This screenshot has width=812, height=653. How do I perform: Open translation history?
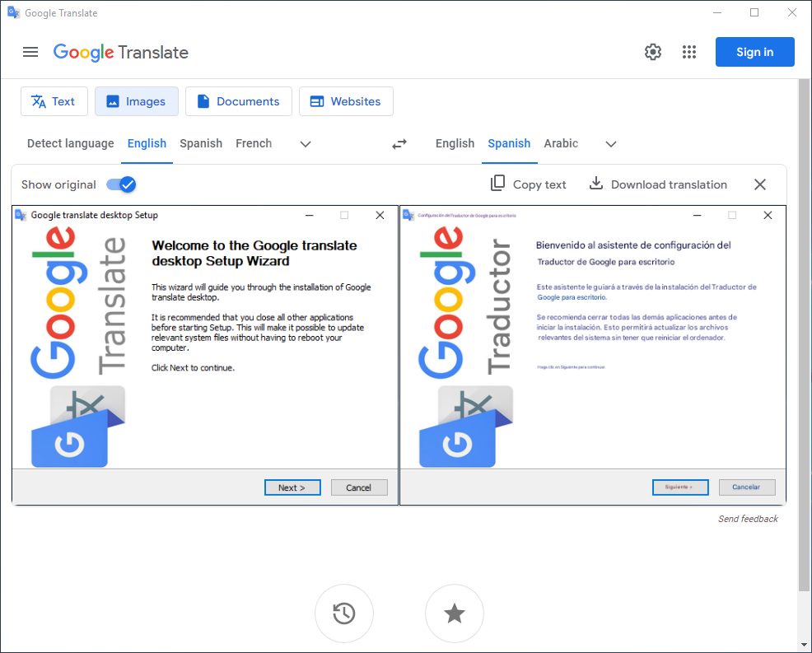[x=344, y=613]
